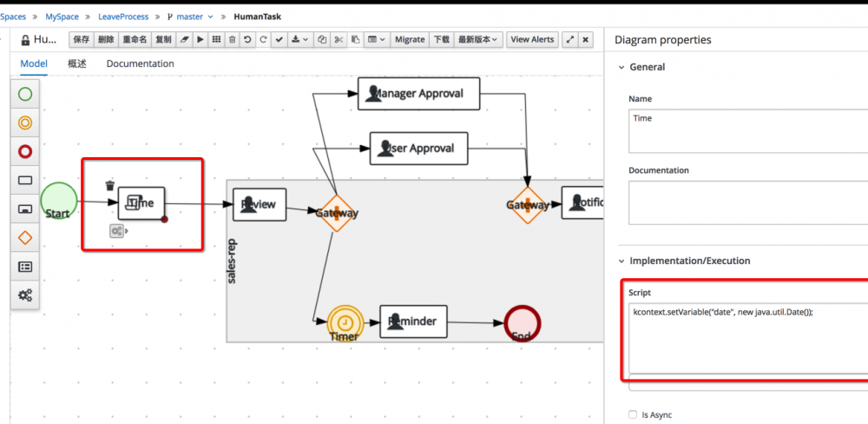Viewport: 868px width, 424px height.
Task: Select the Reminder task node
Action: [413, 321]
